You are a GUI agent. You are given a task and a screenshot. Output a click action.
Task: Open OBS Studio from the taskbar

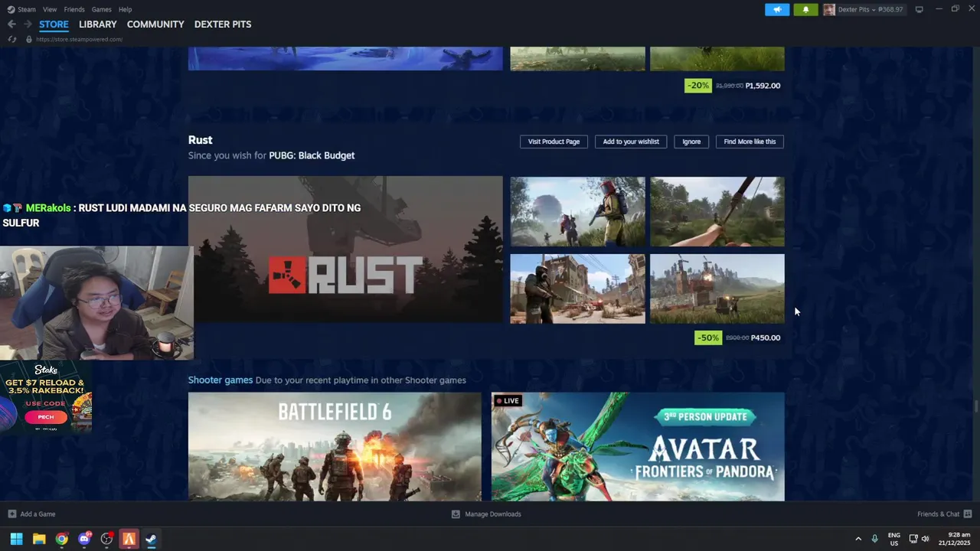click(106, 539)
